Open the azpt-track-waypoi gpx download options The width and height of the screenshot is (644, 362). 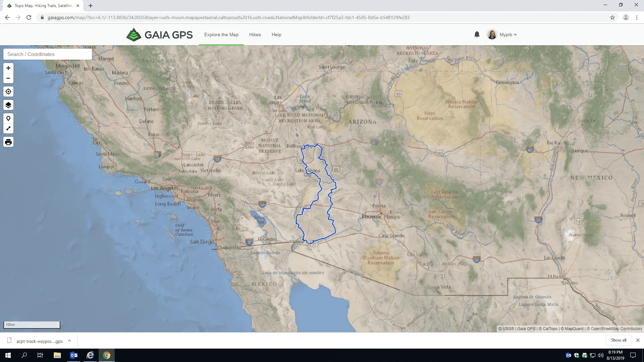[69, 341]
